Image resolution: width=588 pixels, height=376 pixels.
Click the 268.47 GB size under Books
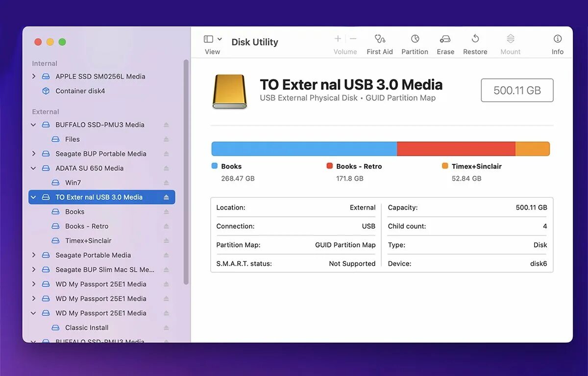coord(238,179)
